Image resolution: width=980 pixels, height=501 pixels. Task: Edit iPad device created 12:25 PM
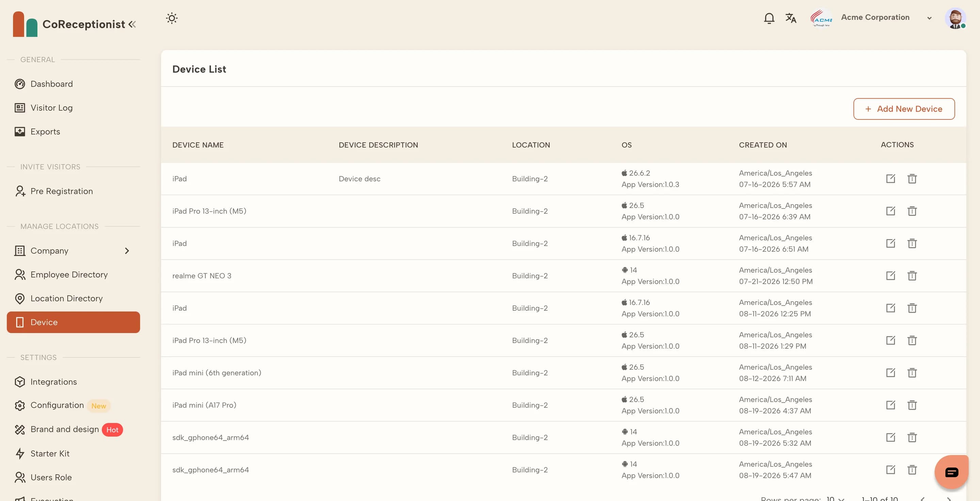tap(891, 308)
